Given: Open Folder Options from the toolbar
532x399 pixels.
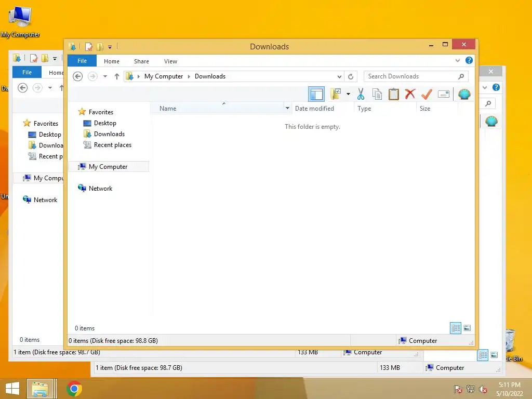Looking at the screenshot, I should pyautogui.click(x=336, y=94).
